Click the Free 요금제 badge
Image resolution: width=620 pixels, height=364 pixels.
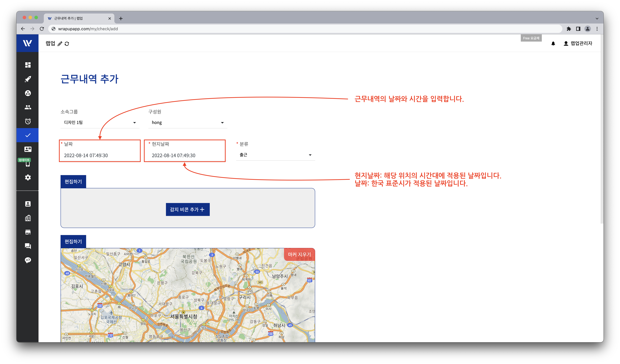tap(531, 38)
